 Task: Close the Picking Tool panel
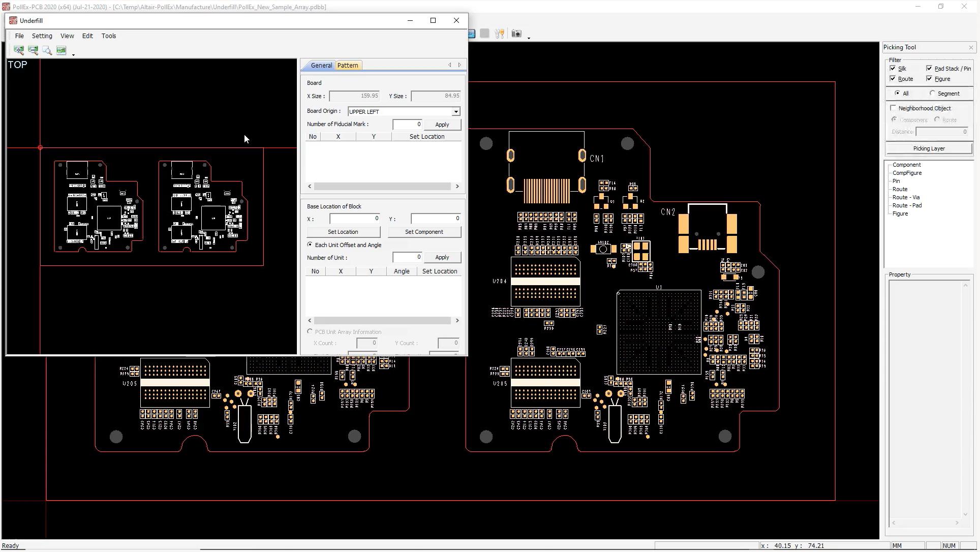[971, 47]
